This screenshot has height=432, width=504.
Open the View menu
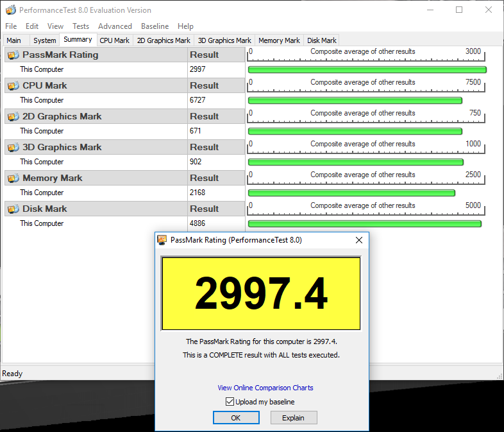[55, 26]
